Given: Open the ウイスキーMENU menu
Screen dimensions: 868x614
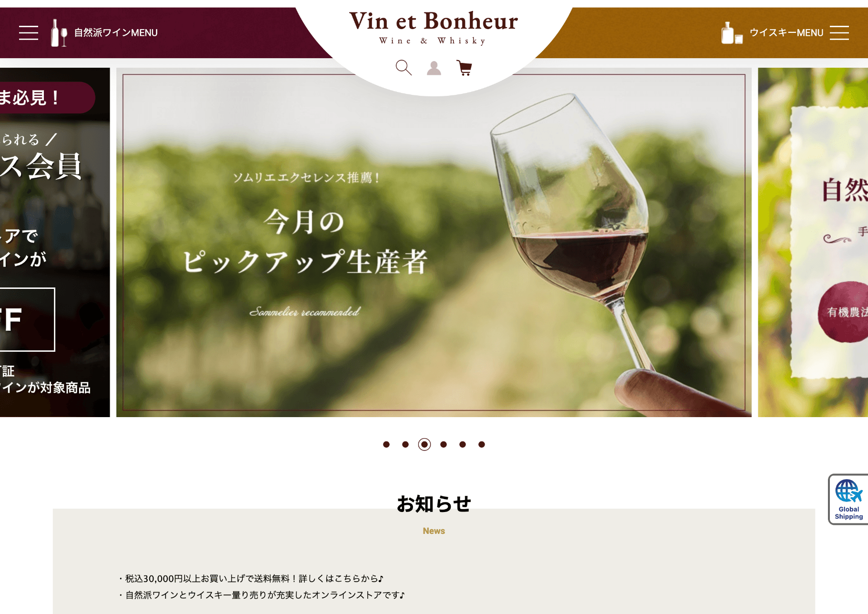Looking at the screenshot, I should click(786, 33).
